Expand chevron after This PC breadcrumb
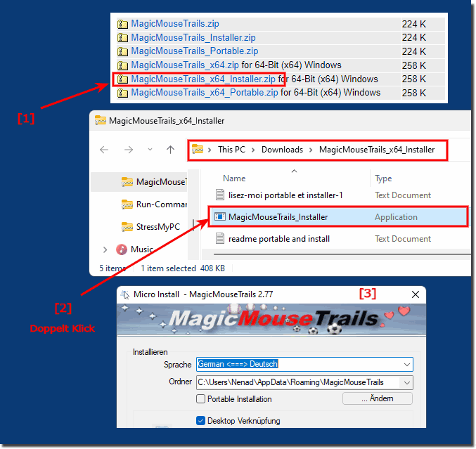This screenshot has width=476, height=449. (253, 150)
